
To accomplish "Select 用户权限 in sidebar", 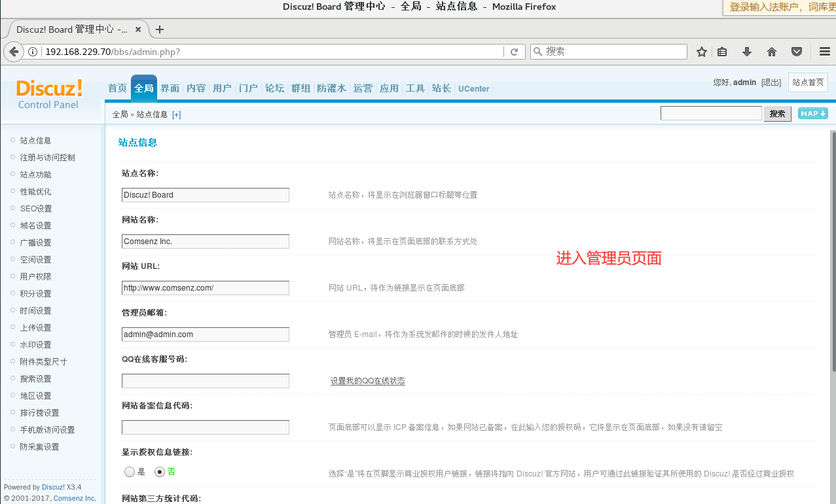I will [35, 277].
